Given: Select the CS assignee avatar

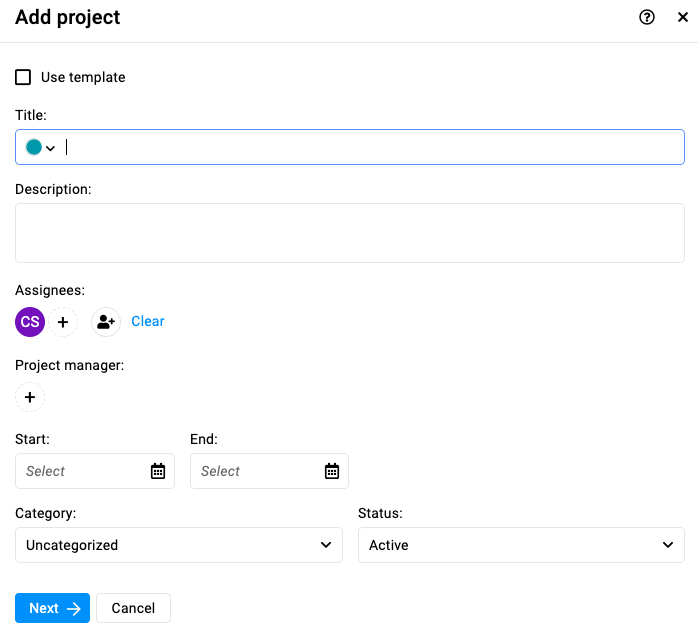Looking at the screenshot, I should (x=30, y=322).
